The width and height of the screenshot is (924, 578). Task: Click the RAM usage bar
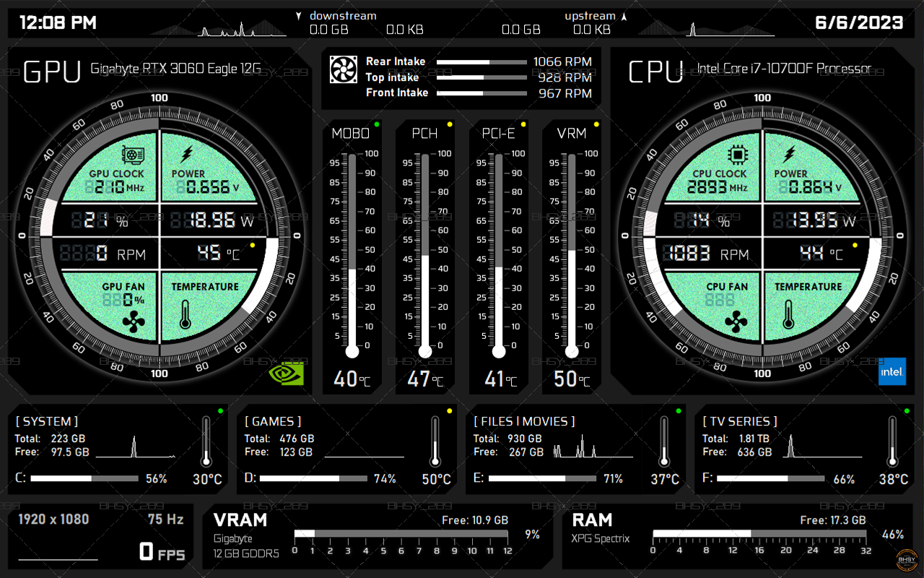tap(759, 534)
